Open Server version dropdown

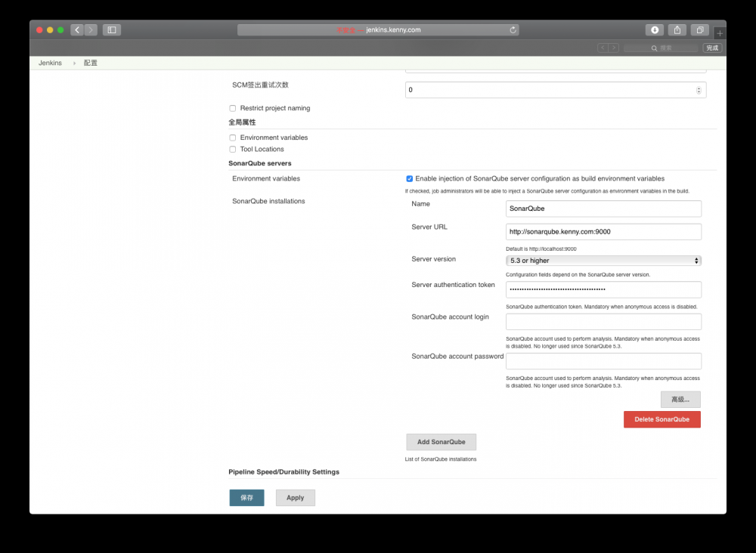pos(603,261)
